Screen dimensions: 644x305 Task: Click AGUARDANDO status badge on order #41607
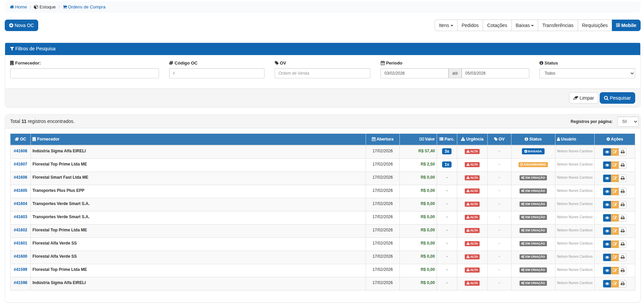pos(533,164)
